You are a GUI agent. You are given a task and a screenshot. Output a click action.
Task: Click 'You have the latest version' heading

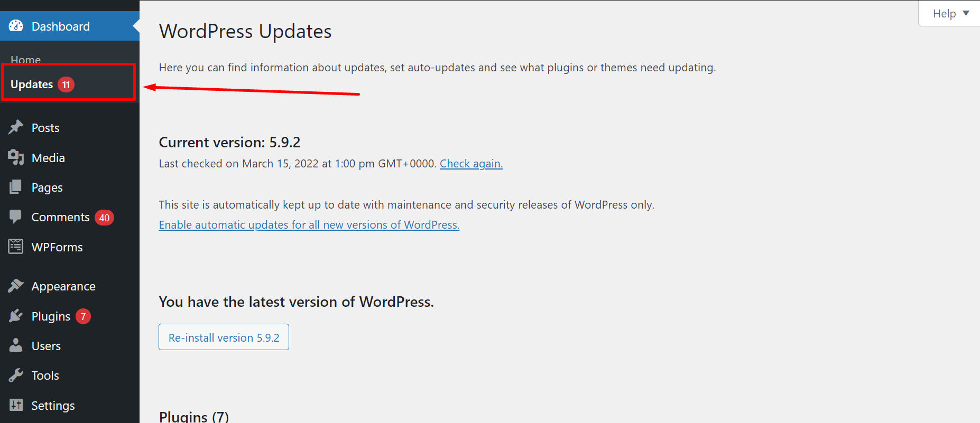tap(296, 302)
